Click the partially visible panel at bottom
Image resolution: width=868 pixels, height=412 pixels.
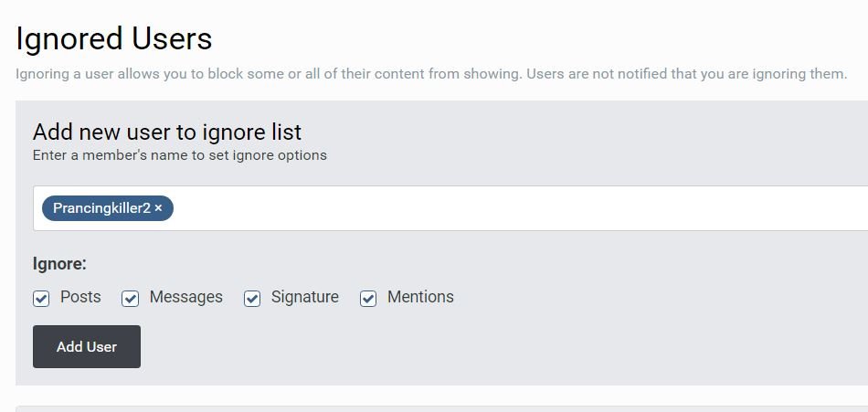coord(439,408)
